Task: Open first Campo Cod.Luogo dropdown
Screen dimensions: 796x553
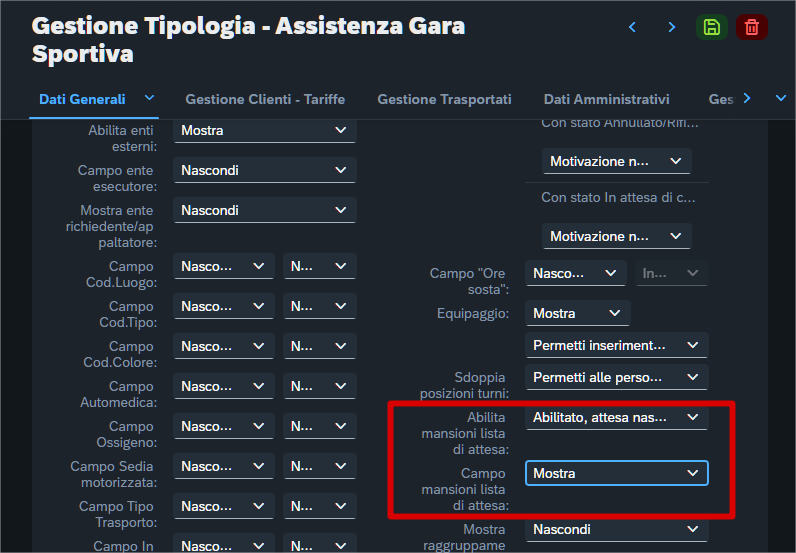Action: (x=224, y=266)
